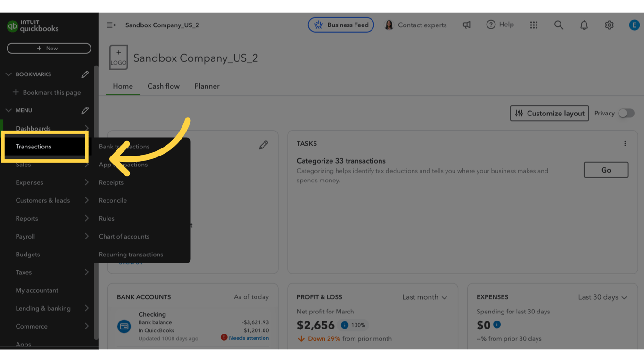This screenshot has height=362, width=644.
Task: Expand the Payroll submenu chevron
Action: 87,236
